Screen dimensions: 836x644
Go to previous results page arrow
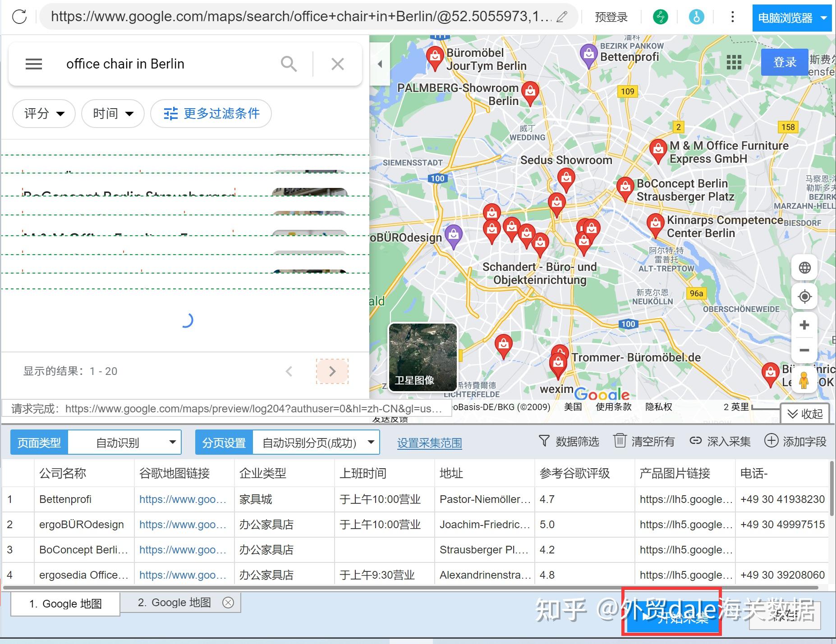[x=289, y=371]
